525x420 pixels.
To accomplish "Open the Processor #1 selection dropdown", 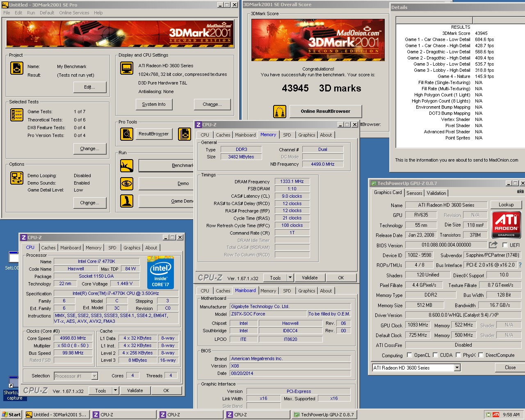I will coord(95,376).
